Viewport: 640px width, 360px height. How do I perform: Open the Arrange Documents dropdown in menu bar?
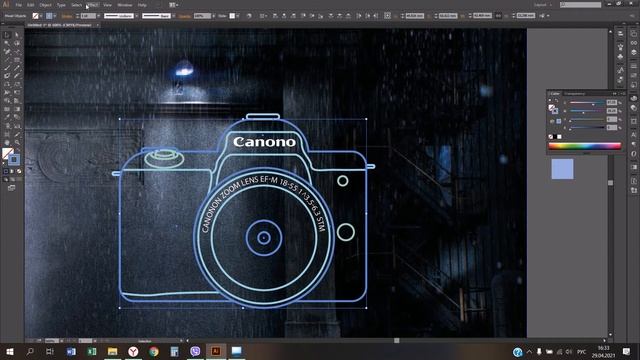point(173,5)
